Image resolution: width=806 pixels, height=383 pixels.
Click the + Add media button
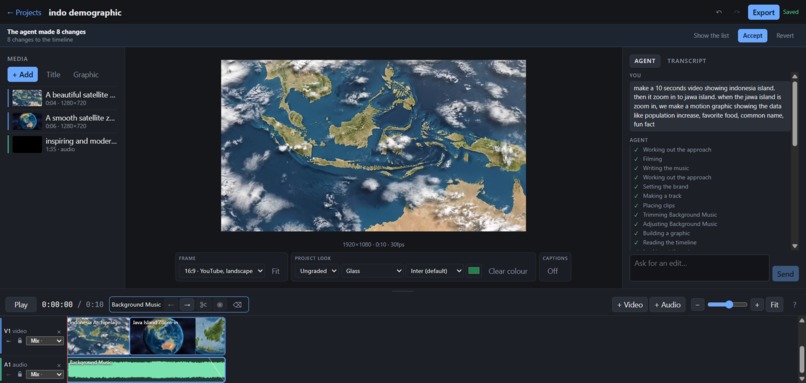(23, 75)
